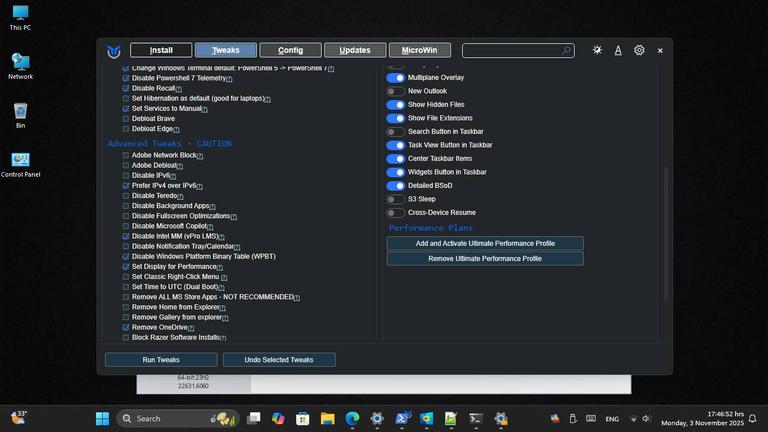Open the notifications bell in the system tray
The image size is (768, 432).
(752, 419)
